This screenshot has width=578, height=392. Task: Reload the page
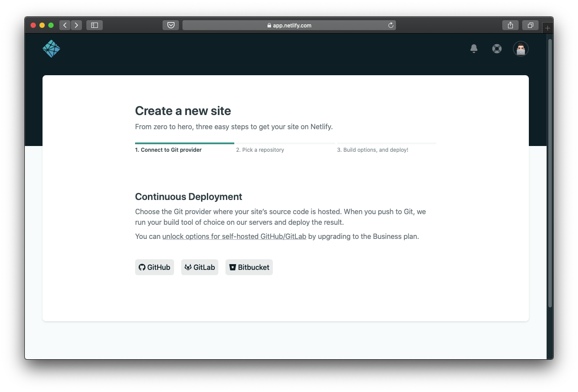coord(391,25)
